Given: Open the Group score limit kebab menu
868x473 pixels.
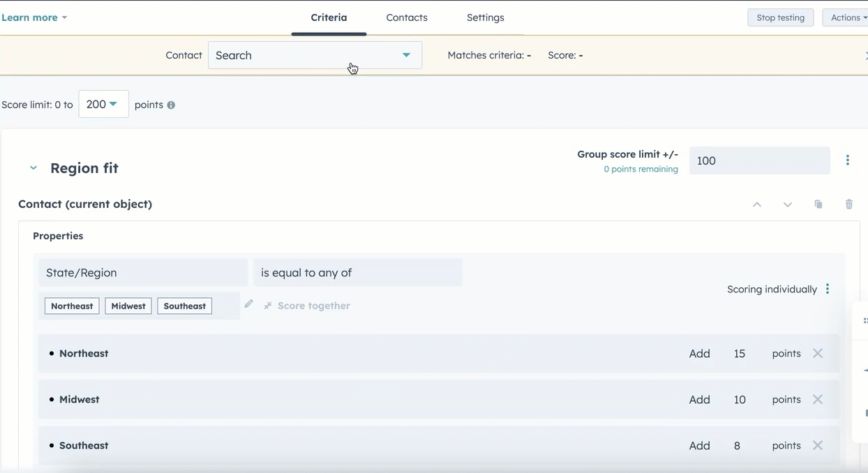Looking at the screenshot, I should point(848,160).
